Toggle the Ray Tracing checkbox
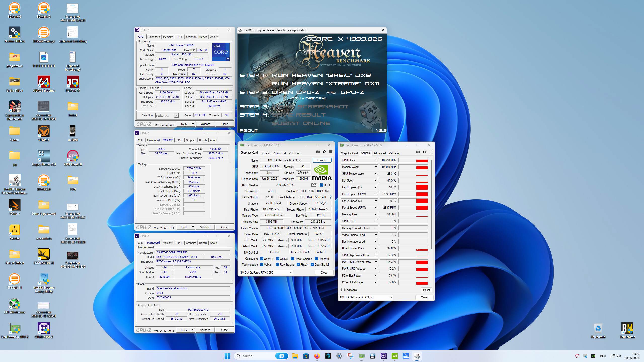The width and height of the screenshot is (644, 362). coord(277,264)
